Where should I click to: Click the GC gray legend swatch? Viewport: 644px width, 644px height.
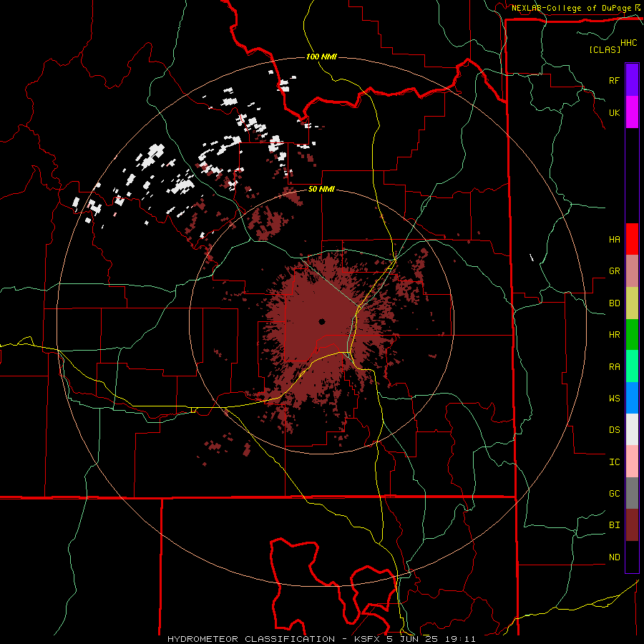(632, 493)
